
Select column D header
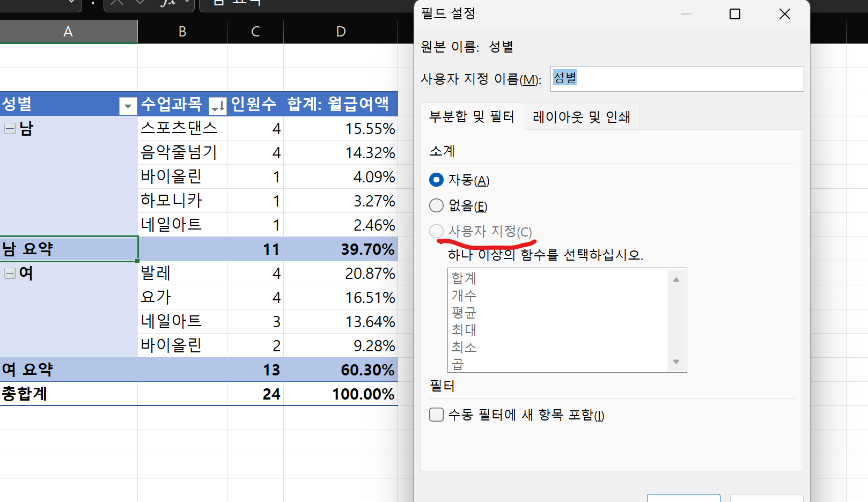[x=341, y=32]
